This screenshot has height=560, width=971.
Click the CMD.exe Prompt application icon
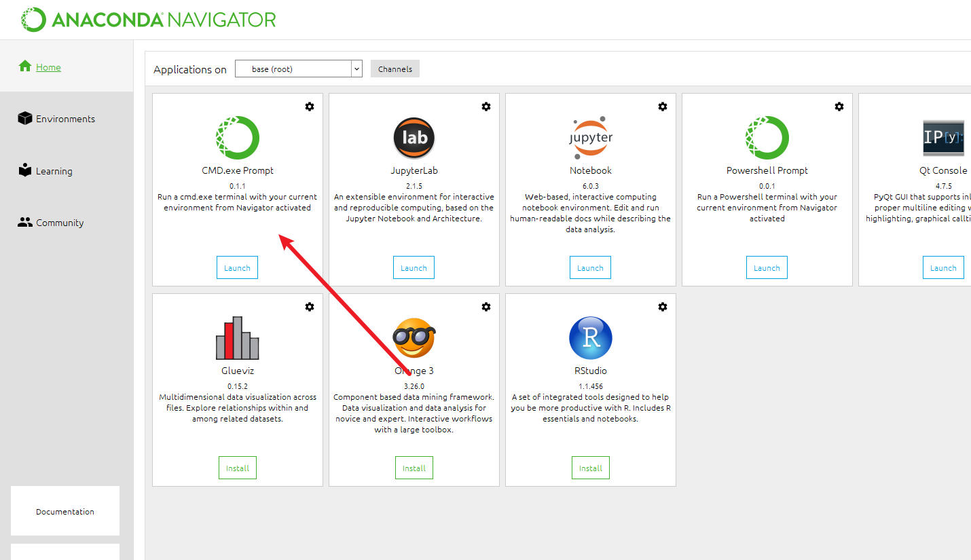(238, 138)
